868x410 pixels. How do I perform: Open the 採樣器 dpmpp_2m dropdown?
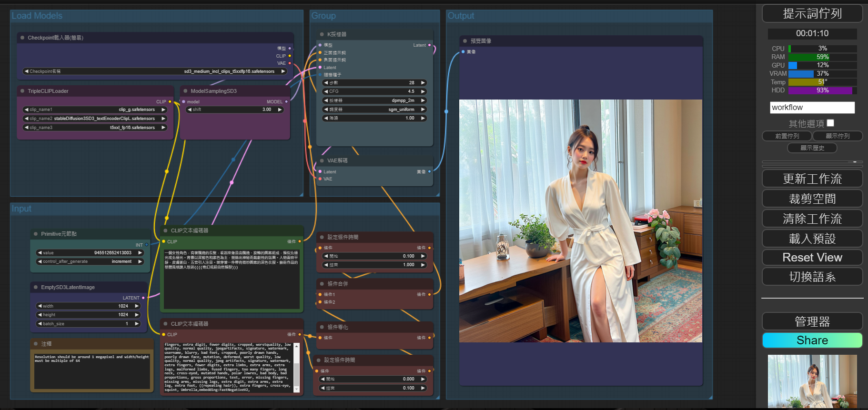coord(374,100)
